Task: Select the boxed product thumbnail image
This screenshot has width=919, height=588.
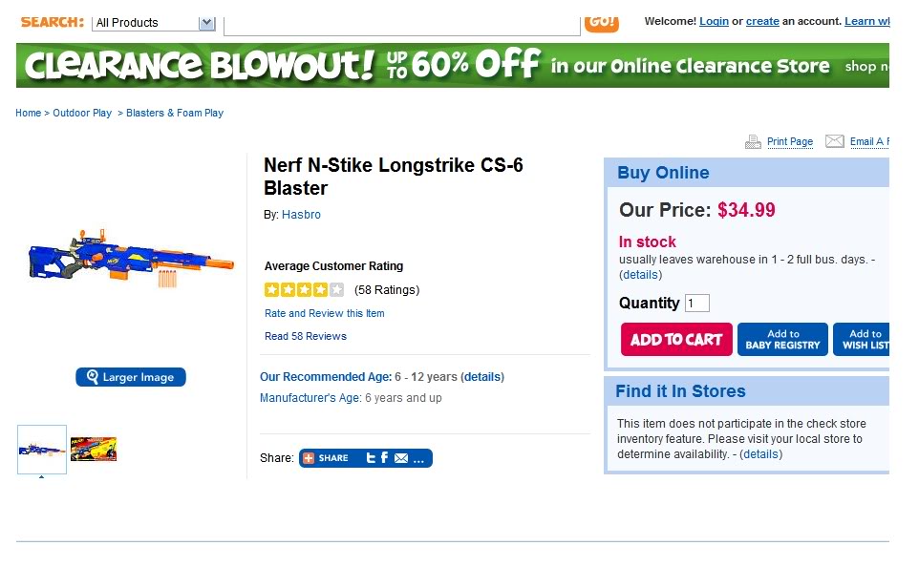Action: [94, 450]
